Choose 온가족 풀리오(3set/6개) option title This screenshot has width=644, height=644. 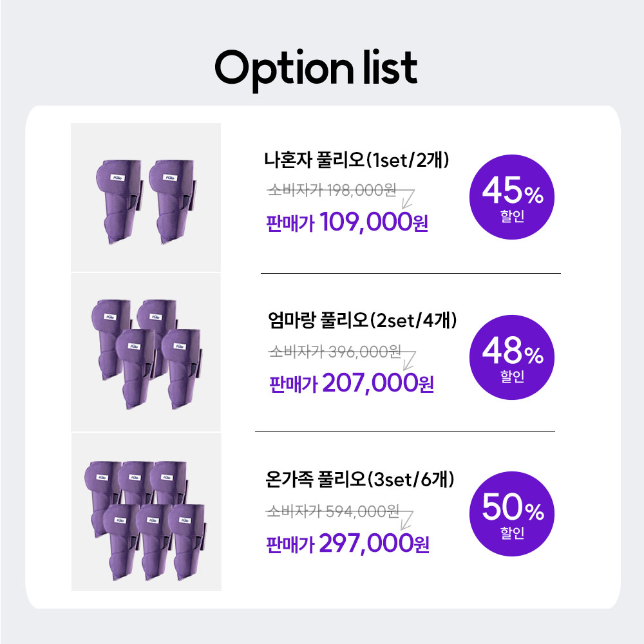tap(360, 479)
